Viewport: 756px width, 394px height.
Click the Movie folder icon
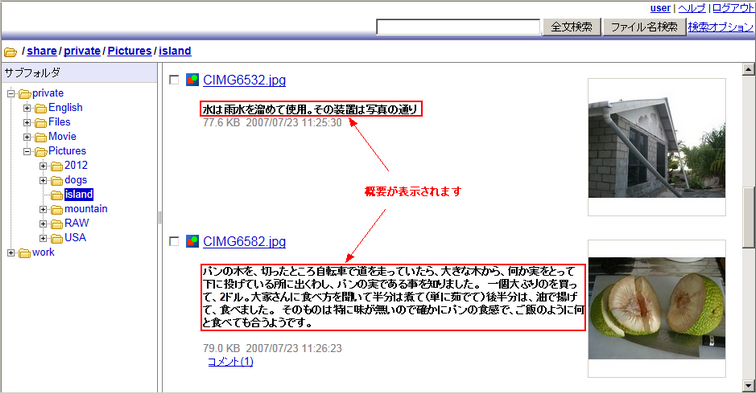pyautogui.click(x=41, y=137)
